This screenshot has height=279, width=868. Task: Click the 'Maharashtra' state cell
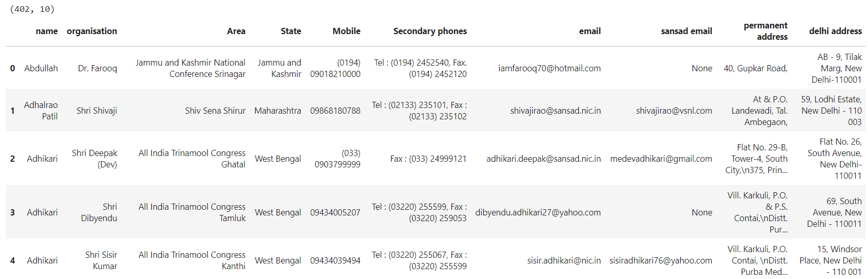(277, 111)
